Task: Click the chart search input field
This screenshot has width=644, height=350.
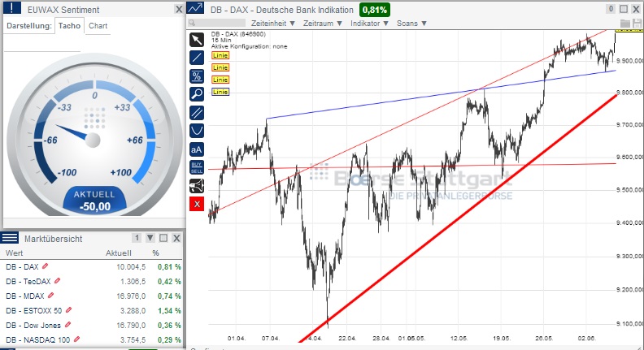Action: (x=220, y=23)
